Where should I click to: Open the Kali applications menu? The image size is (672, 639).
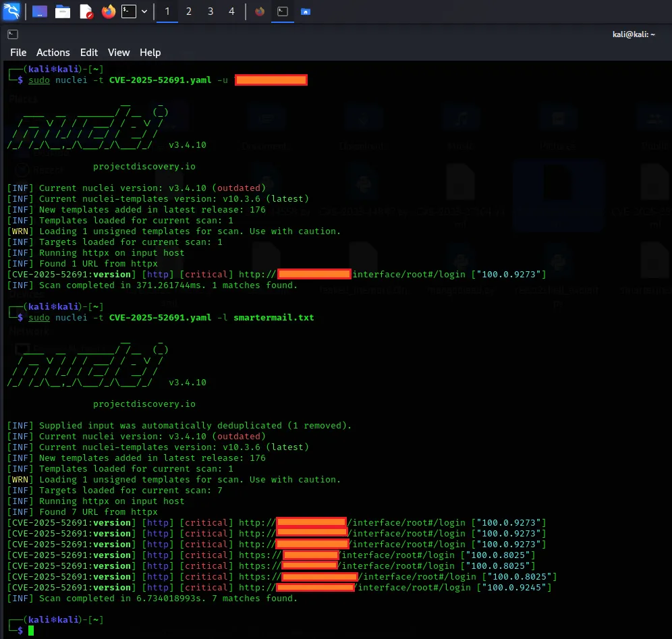tap(11, 11)
